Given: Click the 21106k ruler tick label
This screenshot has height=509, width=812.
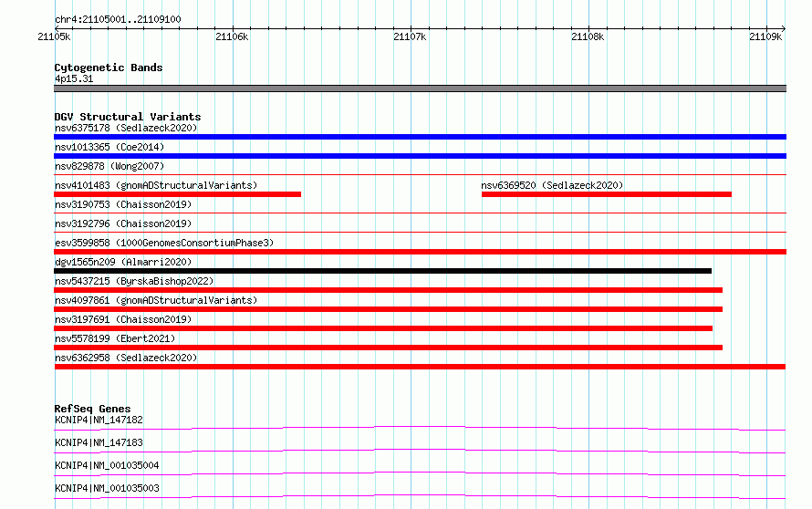Looking at the screenshot, I should pos(232,36).
